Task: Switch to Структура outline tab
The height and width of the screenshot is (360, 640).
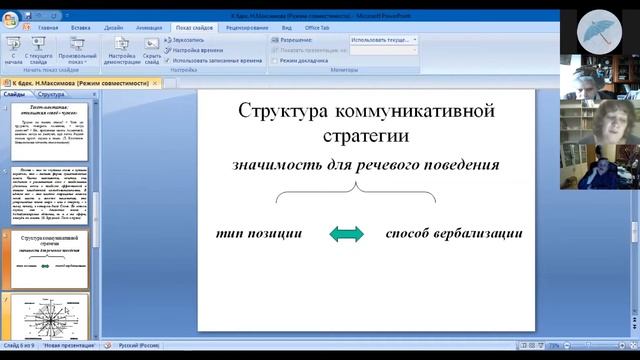Action: tap(51, 94)
